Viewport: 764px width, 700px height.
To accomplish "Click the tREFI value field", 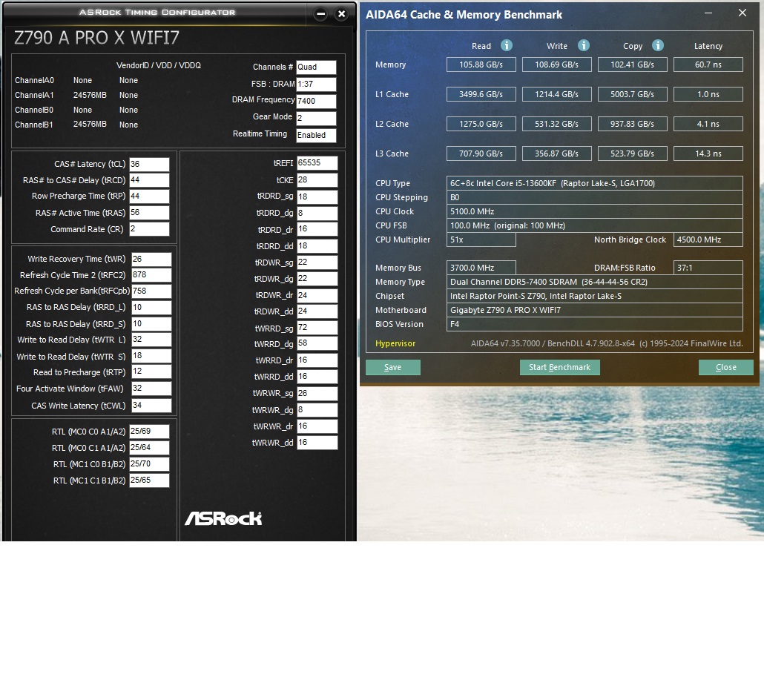I will click(317, 163).
